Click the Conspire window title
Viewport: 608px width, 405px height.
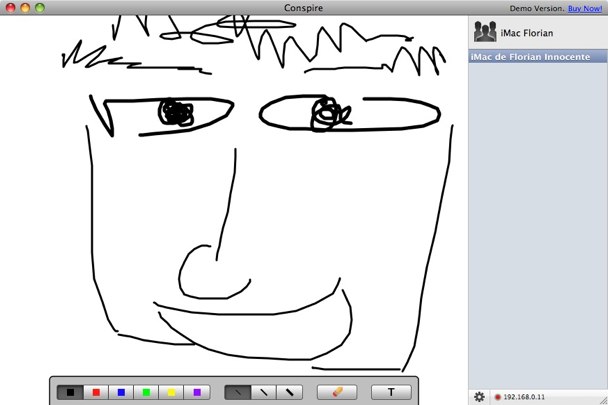pos(303,8)
